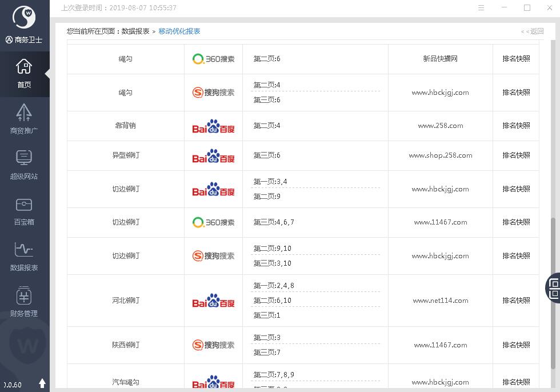Screen dimensions: 560x392
Task: Select 移动优化报表 breadcrumb link
Action: [179, 31]
